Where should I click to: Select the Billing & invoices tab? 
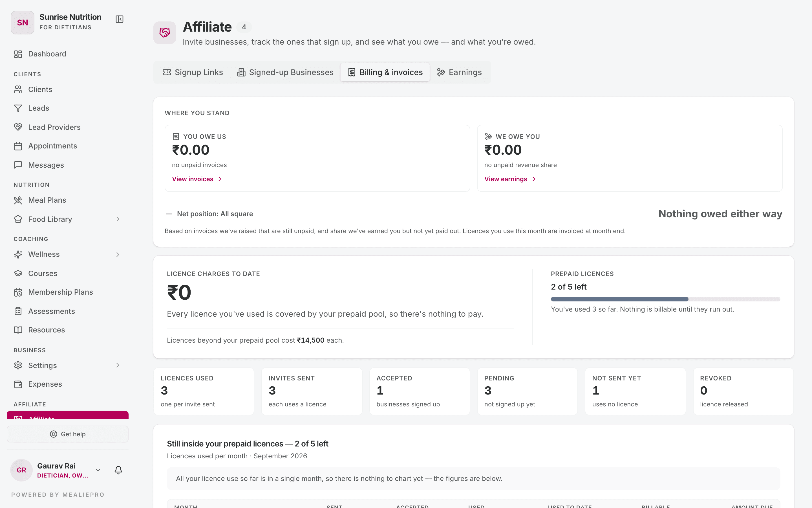coord(385,72)
